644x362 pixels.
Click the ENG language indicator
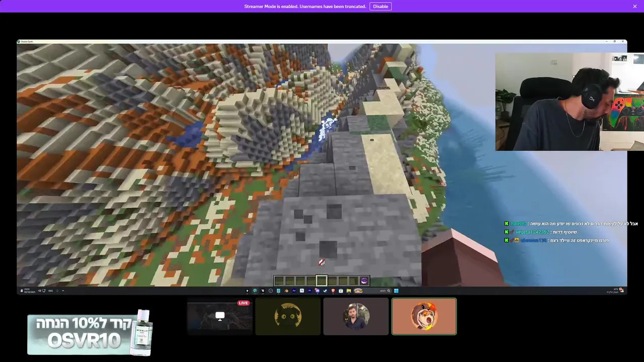click(x=50, y=291)
